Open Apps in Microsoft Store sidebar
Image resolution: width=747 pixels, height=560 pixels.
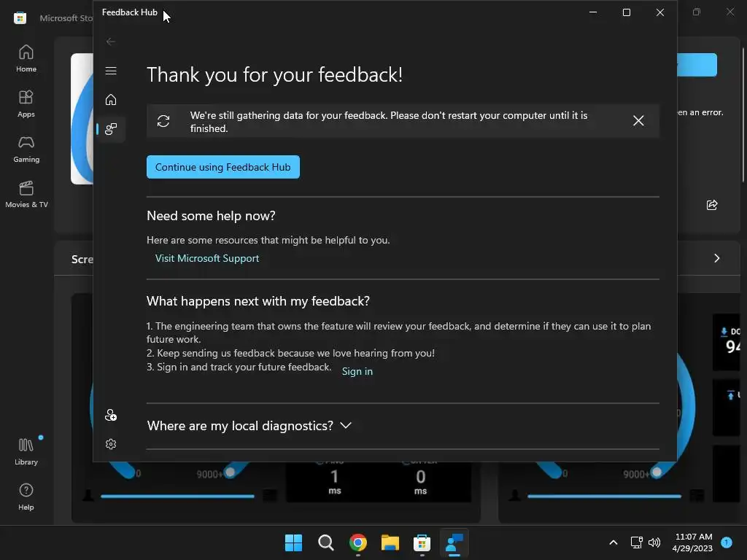pyautogui.click(x=26, y=104)
